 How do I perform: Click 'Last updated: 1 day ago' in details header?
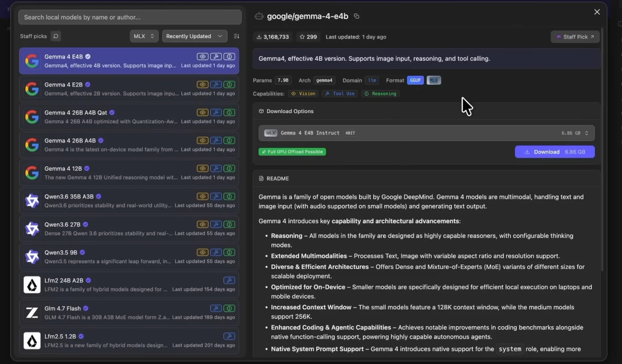(x=356, y=37)
